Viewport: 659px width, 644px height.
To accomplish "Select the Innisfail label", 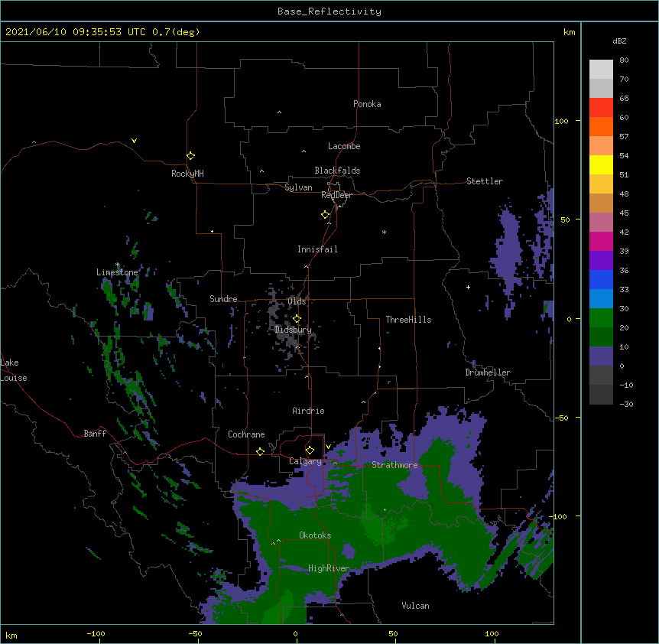I will coord(317,249).
